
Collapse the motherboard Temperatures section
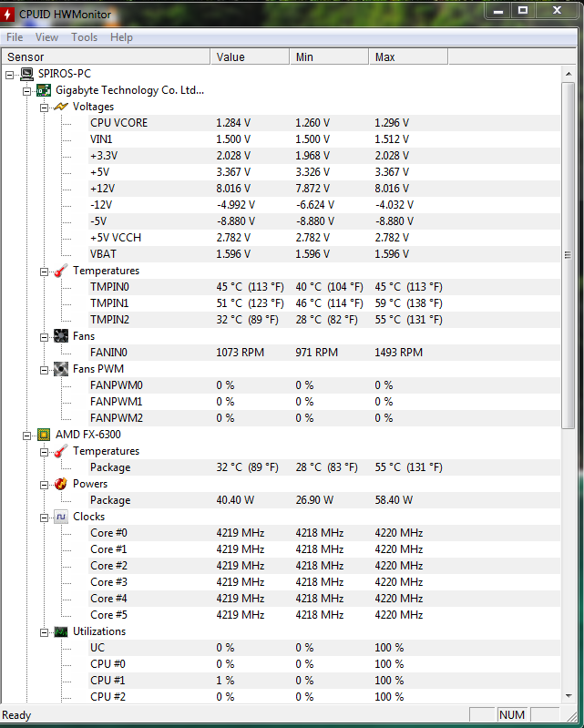pyautogui.click(x=44, y=272)
